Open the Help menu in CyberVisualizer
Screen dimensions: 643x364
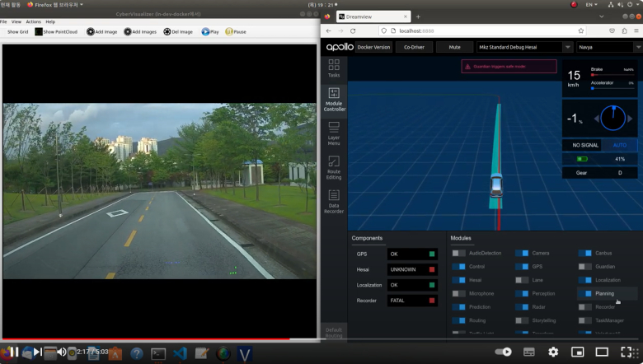[50, 21]
